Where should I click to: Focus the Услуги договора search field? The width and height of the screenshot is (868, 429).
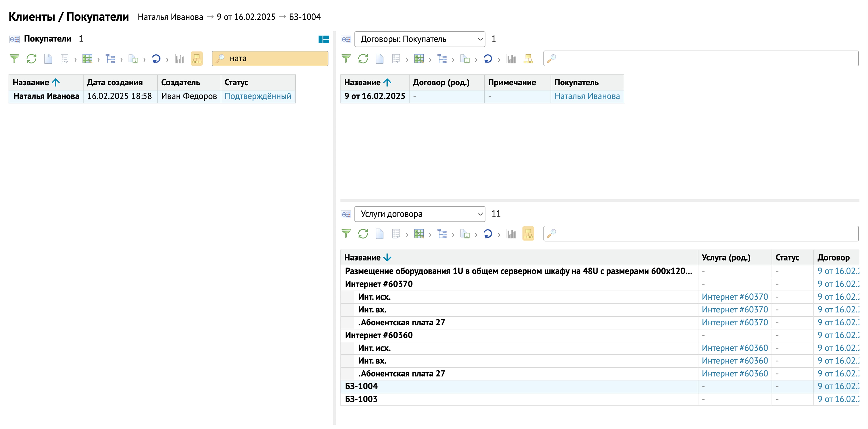tap(701, 234)
